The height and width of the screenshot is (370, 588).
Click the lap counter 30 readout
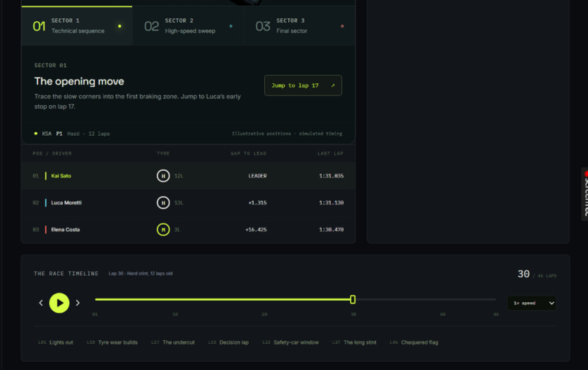(x=524, y=274)
